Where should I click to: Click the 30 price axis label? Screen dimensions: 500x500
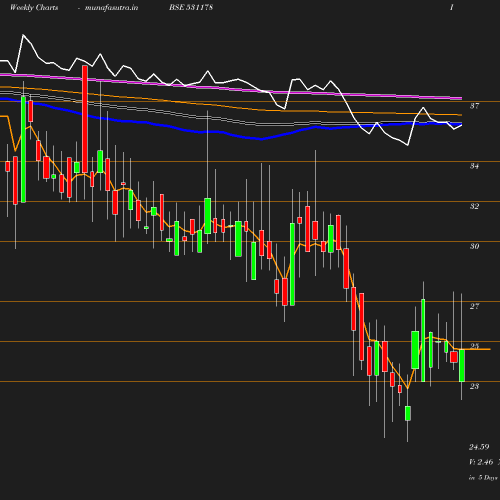474,246
